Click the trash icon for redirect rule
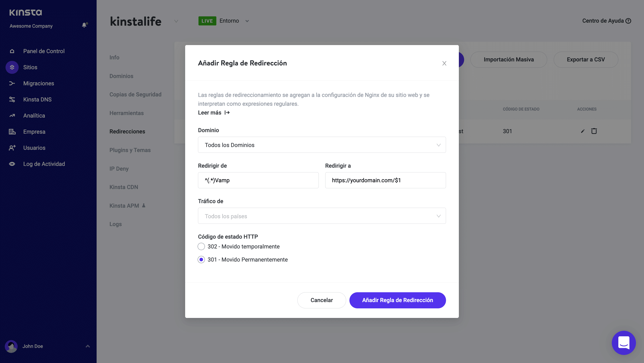 click(x=594, y=131)
